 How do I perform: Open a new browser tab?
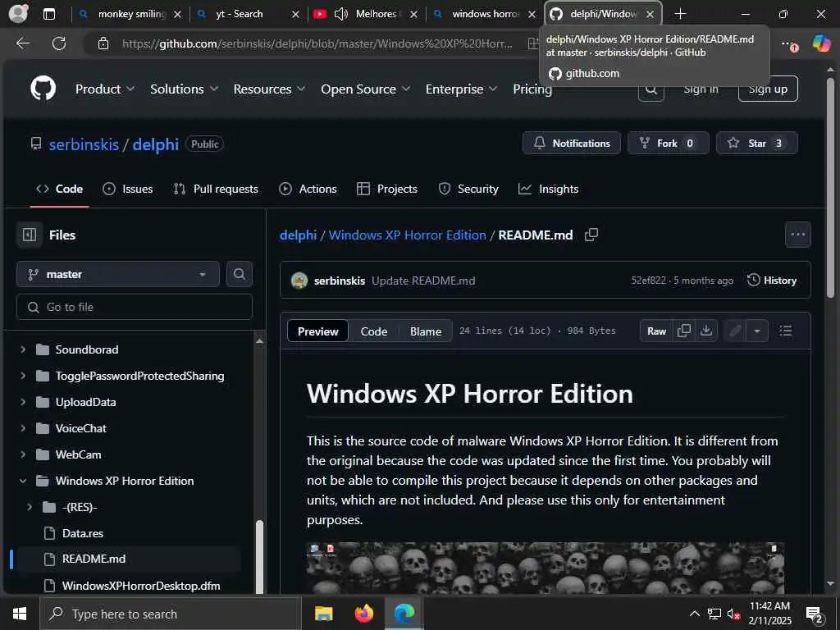point(680,14)
